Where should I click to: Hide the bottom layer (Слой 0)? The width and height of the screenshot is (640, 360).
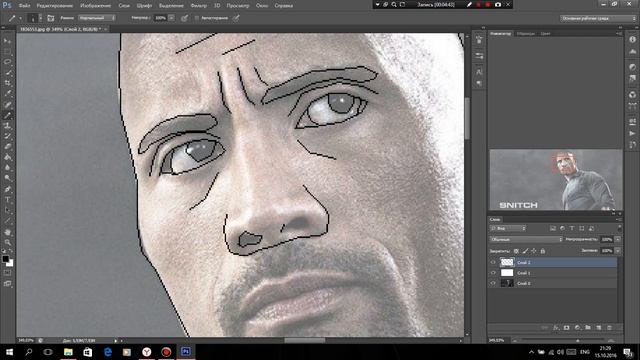493,283
